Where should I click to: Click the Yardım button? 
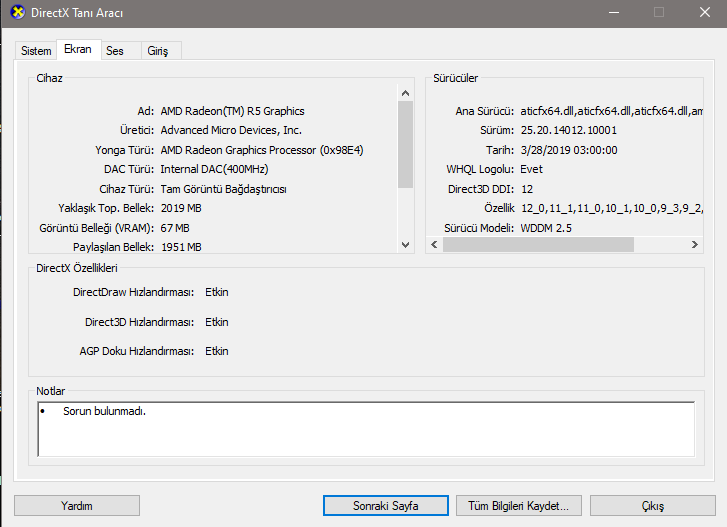(77, 506)
